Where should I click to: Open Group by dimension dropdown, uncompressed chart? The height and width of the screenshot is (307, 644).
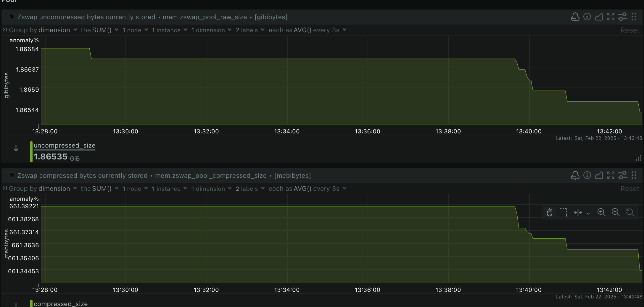pos(43,30)
